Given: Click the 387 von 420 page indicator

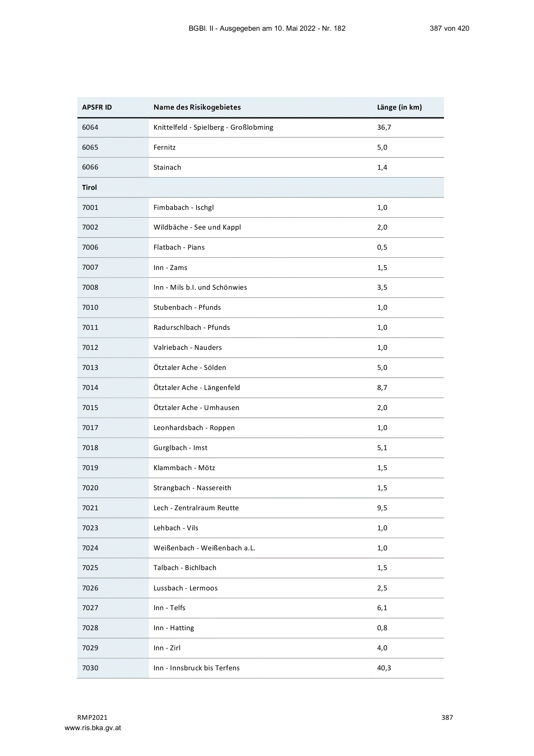Looking at the screenshot, I should point(449,28).
